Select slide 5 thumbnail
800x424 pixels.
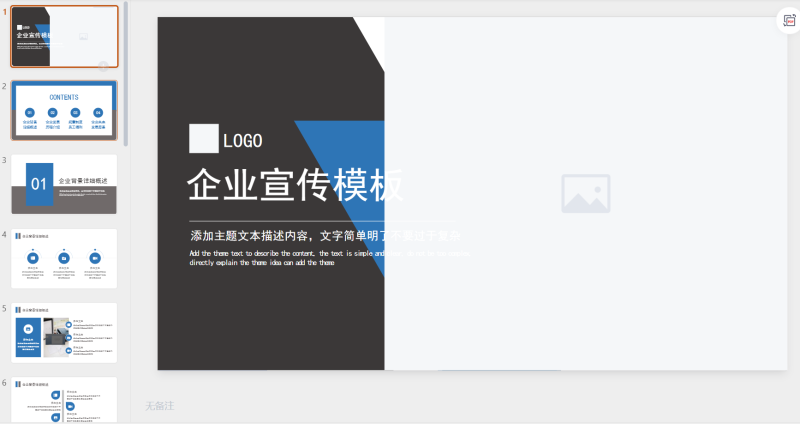[x=64, y=333]
